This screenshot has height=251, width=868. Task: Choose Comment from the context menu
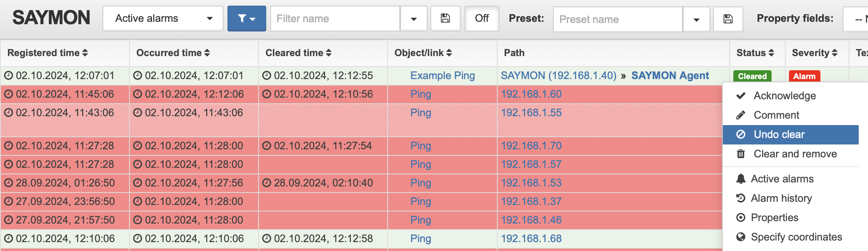tap(791, 115)
